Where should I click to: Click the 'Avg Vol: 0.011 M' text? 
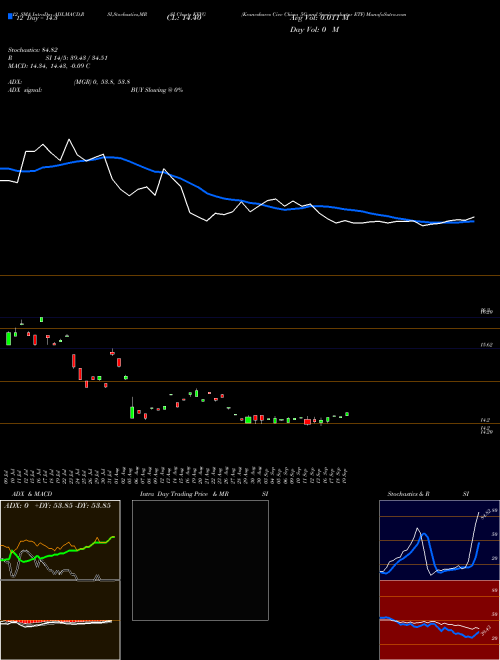tap(319, 18)
